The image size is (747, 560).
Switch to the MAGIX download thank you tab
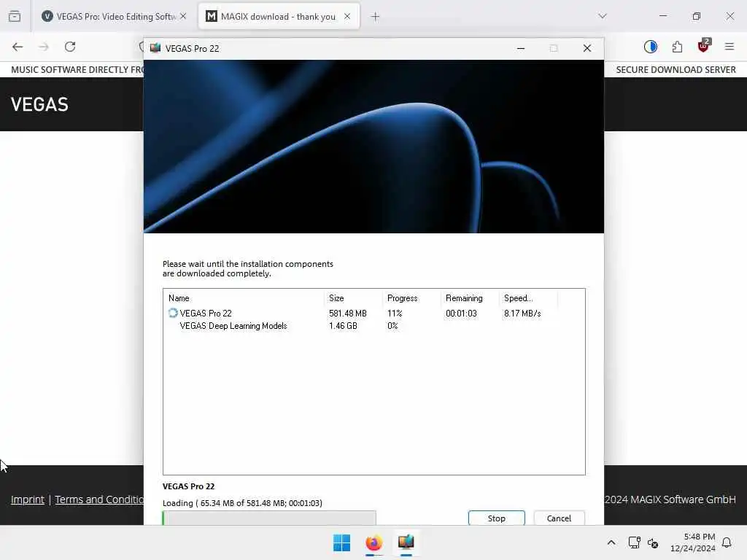(279, 17)
